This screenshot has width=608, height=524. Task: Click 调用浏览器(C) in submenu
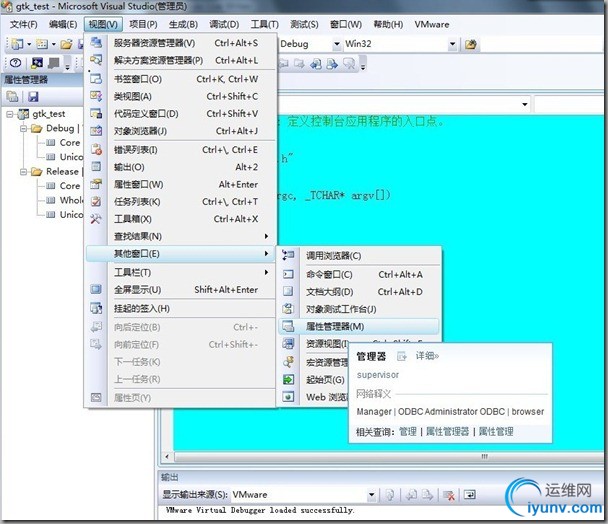click(x=359, y=256)
